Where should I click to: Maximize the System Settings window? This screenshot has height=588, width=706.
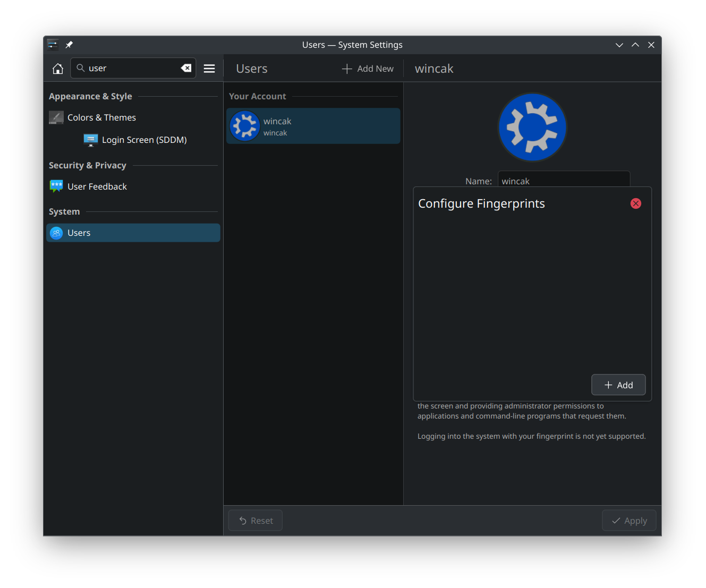click(635, 45)
